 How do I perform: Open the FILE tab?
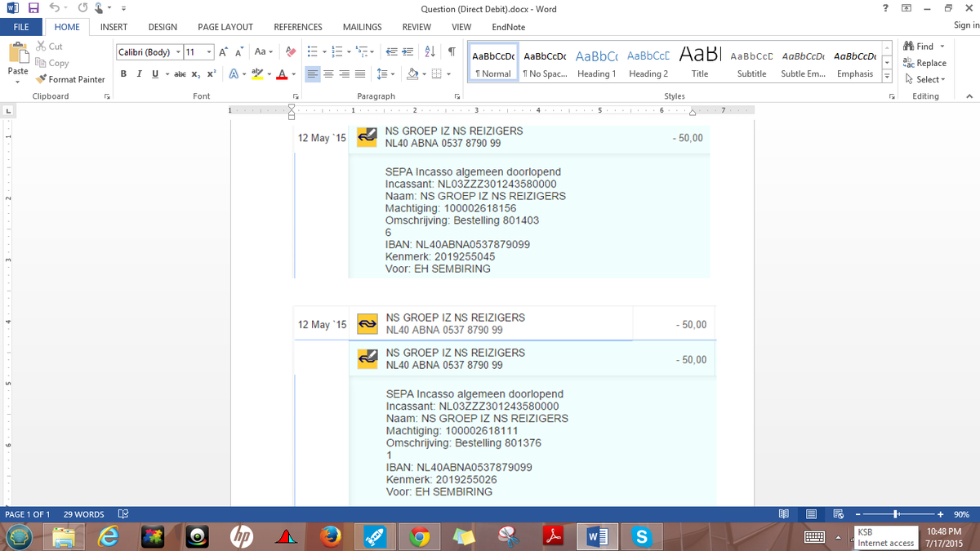[21, 27]
